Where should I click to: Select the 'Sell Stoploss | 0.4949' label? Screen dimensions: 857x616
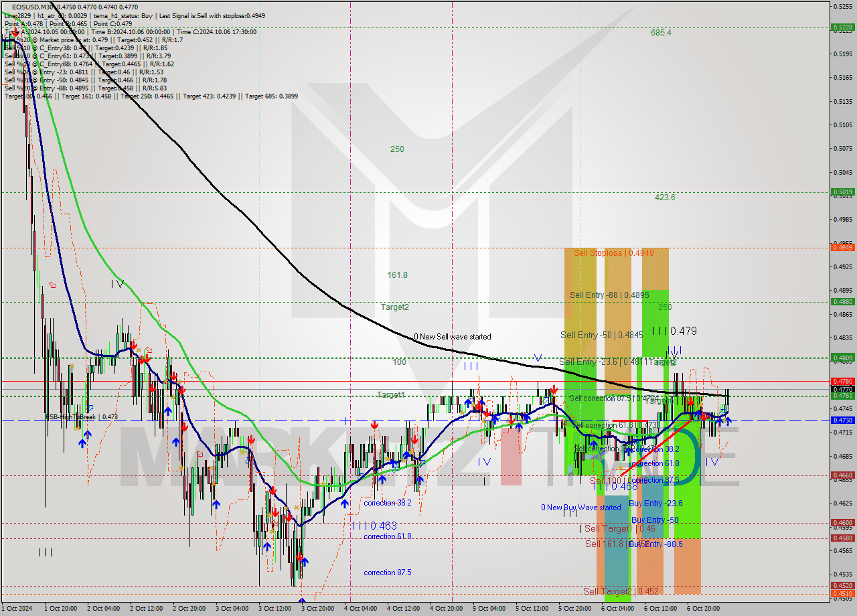613,253
